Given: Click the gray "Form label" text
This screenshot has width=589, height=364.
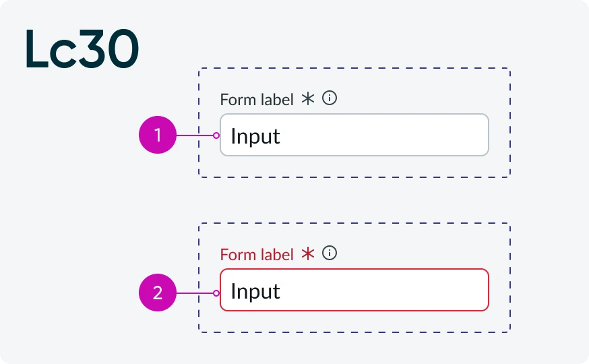Looking at the screenshot, I should pyautogui.click(x=257, y=100).
